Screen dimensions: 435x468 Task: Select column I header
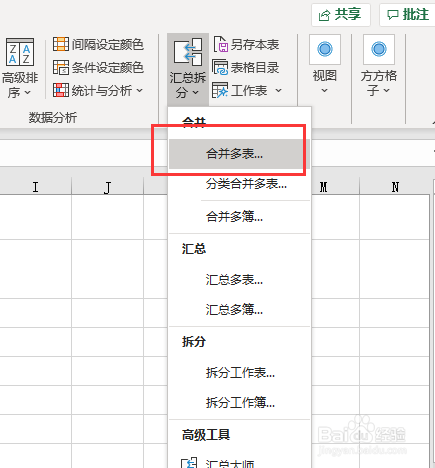(35, 187)
